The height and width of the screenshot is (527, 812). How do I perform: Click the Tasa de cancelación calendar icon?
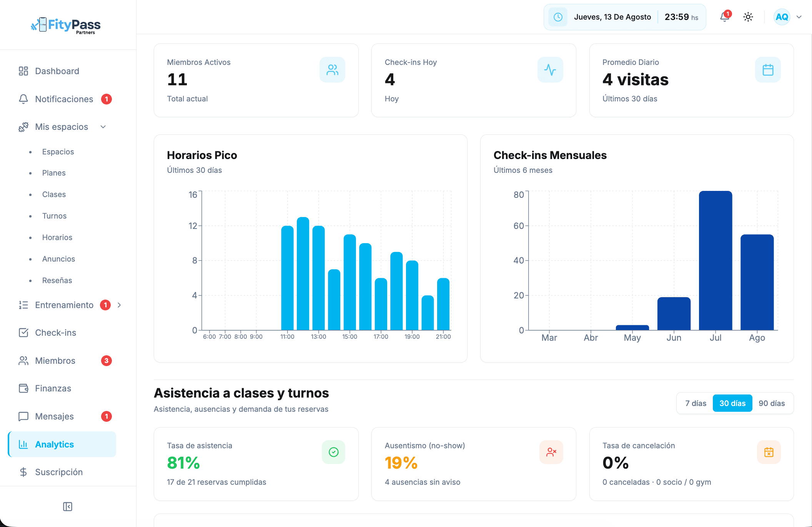[x=769, y=452]
